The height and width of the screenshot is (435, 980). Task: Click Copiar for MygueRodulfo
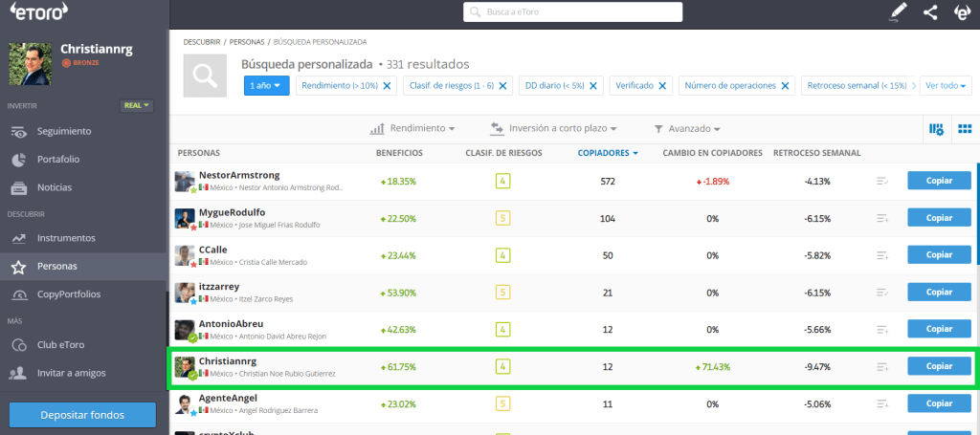939,218
